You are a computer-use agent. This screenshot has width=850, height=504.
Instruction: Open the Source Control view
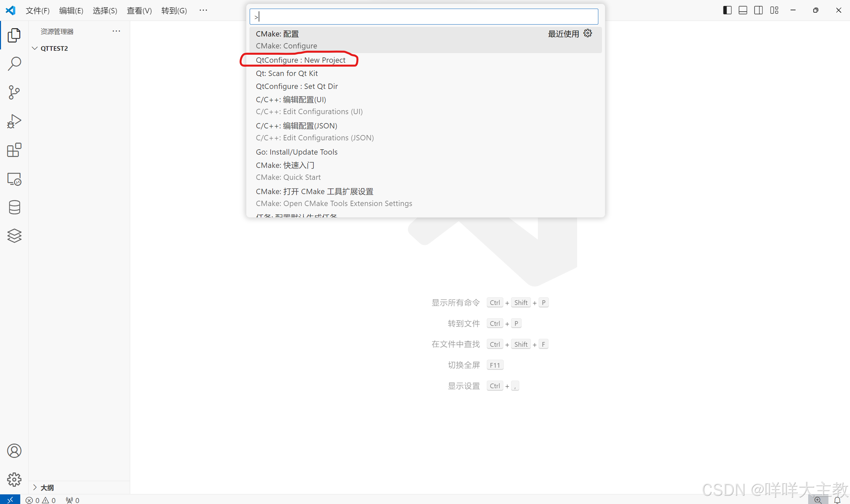coord(14,92)
